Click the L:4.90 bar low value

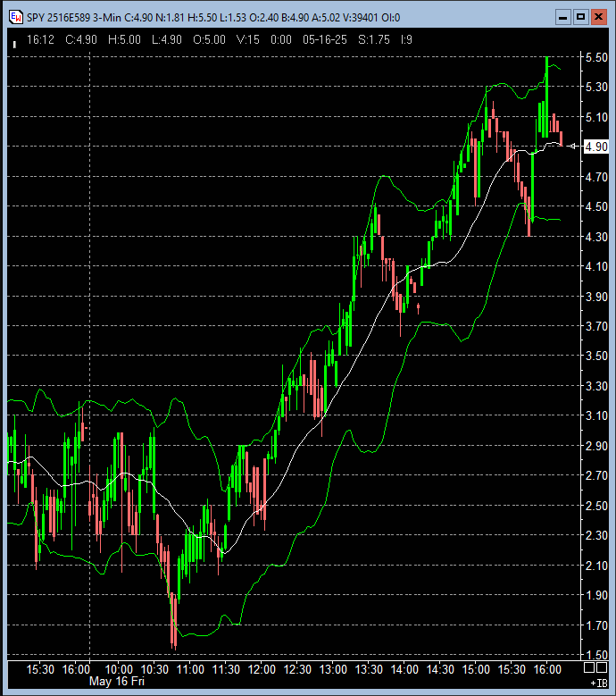167,40
